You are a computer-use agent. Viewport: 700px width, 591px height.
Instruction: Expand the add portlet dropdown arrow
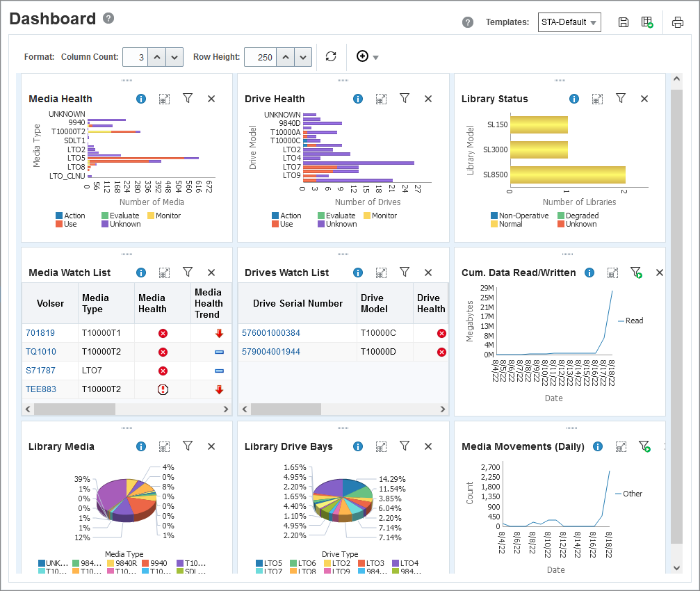click(x=376, y=58)
